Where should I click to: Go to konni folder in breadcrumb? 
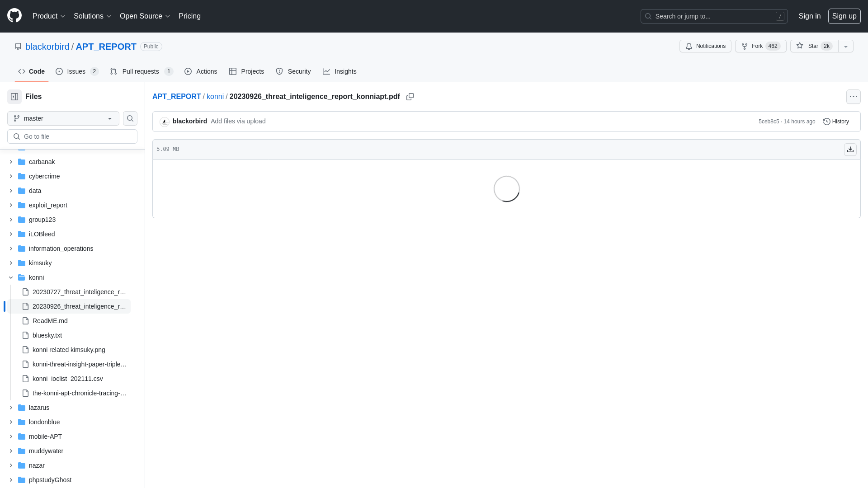click(215, 97)
